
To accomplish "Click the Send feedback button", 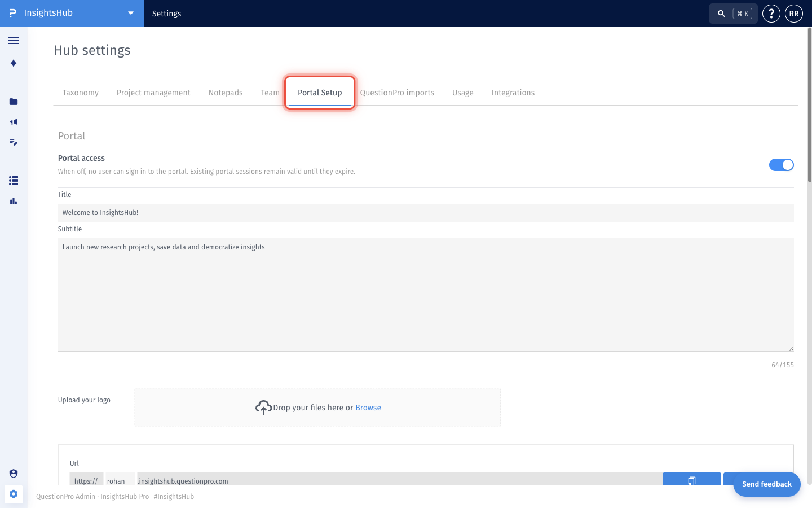I will tap(767, 484).
